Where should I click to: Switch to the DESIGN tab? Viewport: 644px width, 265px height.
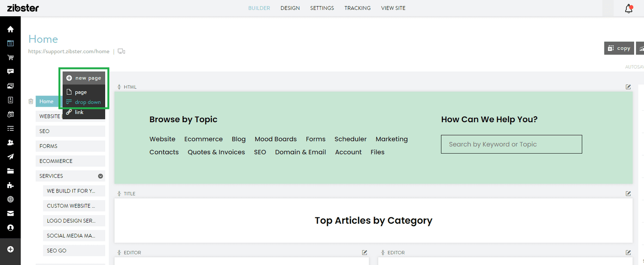tap(290, 8)
